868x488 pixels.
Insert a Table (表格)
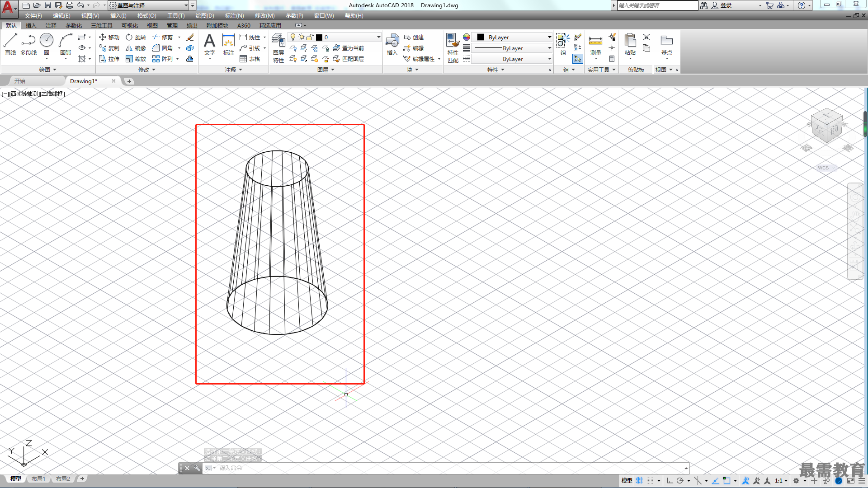point(250,59)
